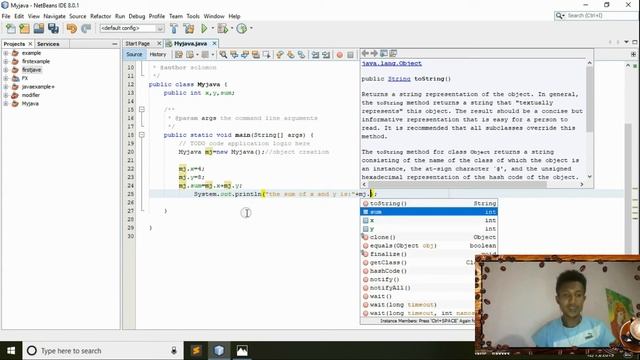Jump to the previous bookmark icon
Image resolution: width=640 pixels, height=360 pixels.
pos(280,54)
